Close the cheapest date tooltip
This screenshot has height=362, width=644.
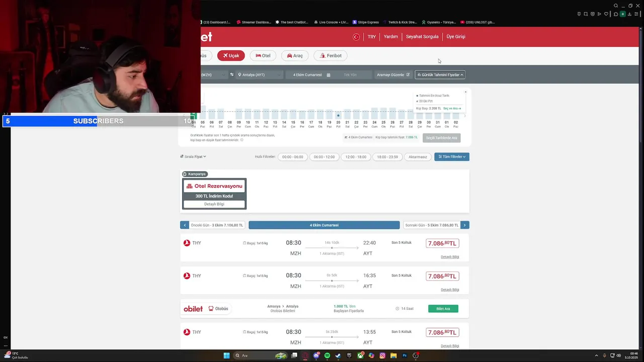coord(465,92)
